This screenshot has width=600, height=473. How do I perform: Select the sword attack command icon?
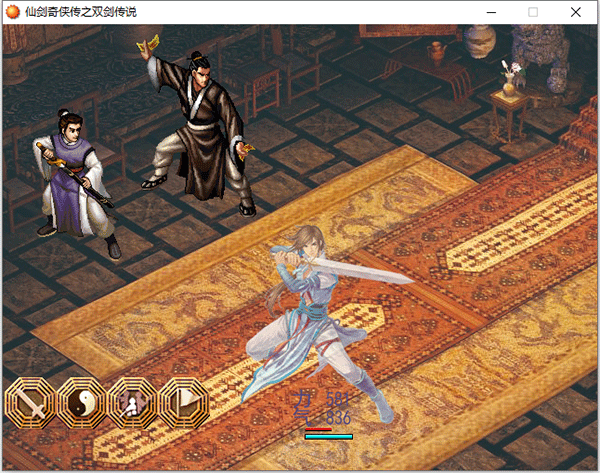tap(31, 403)
